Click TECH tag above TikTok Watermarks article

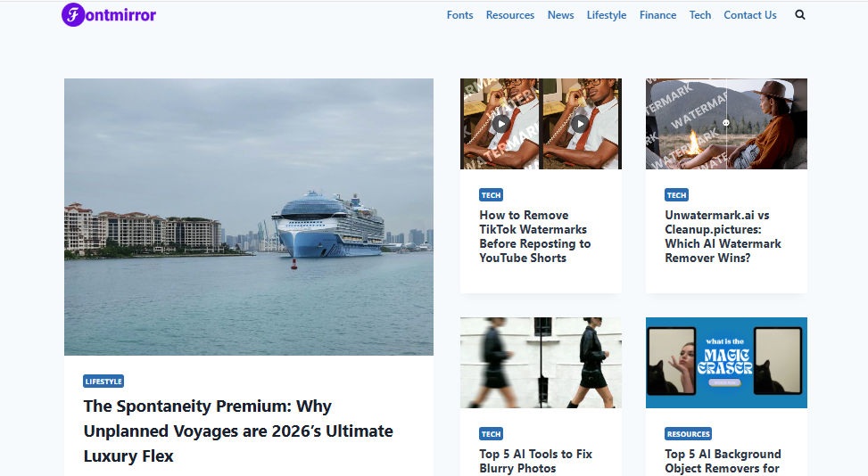tap(491, 195)
